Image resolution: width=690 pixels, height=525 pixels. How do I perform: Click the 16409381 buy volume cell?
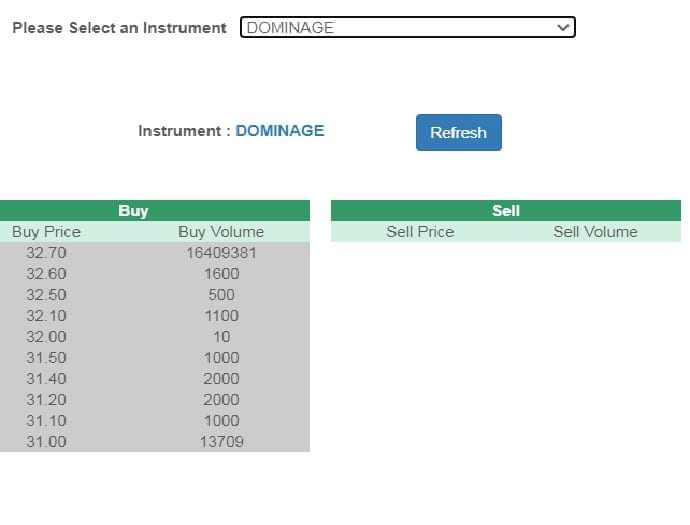[221, 253]
